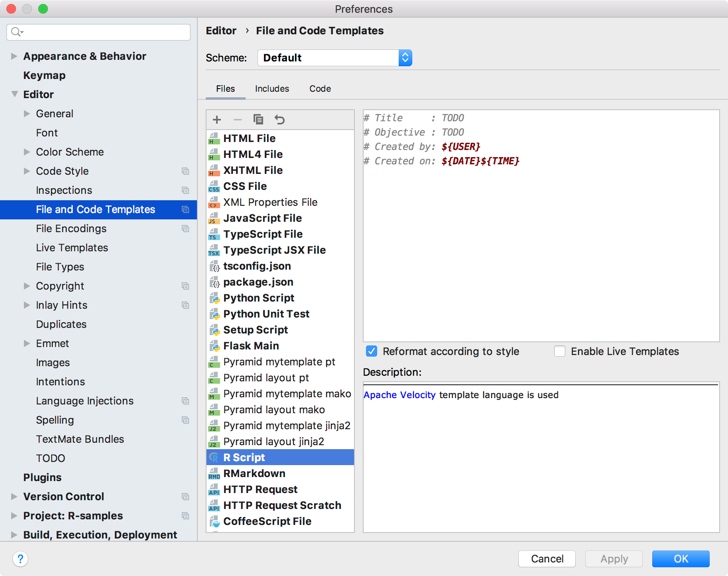The height and width of the screenshot is (576, 728).
Task: Enable Live Templates checkbox
Action: pyautogui.click(x=560, y=351)
